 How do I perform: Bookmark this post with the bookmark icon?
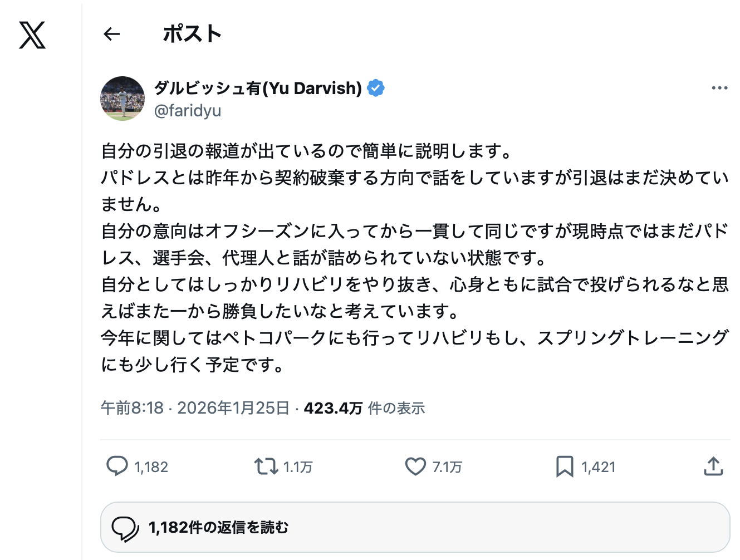[x=565, y=466]
